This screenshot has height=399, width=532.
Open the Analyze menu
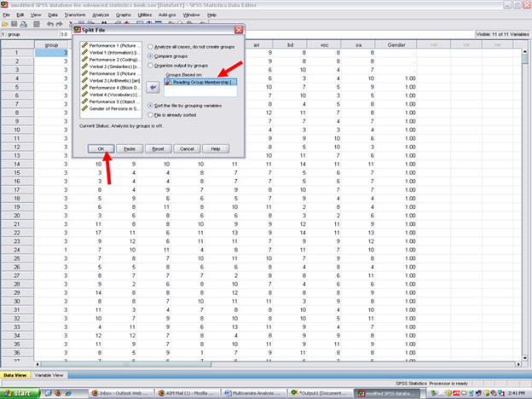pos(100,14)
